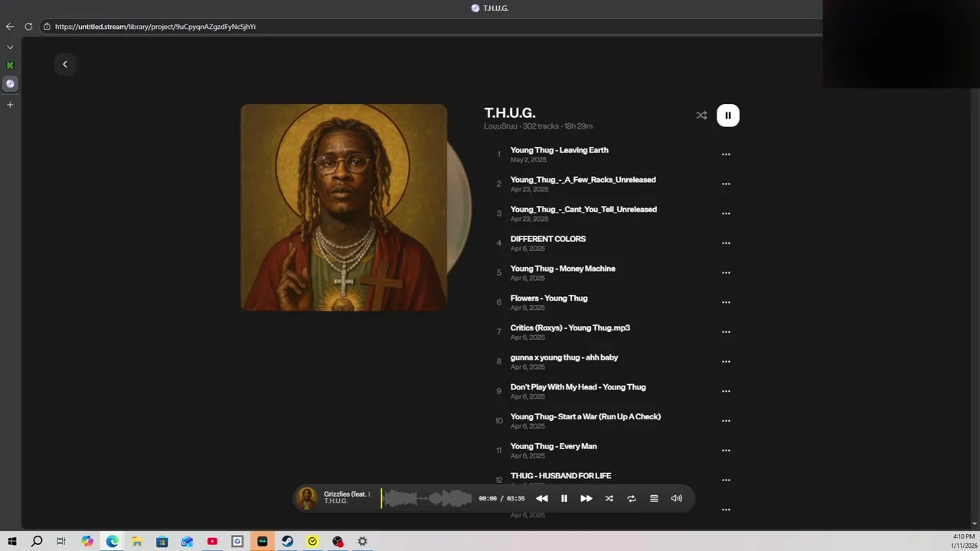
Task: Open options for Start a War (Run Up A Check)
Action: pos(726,421)
